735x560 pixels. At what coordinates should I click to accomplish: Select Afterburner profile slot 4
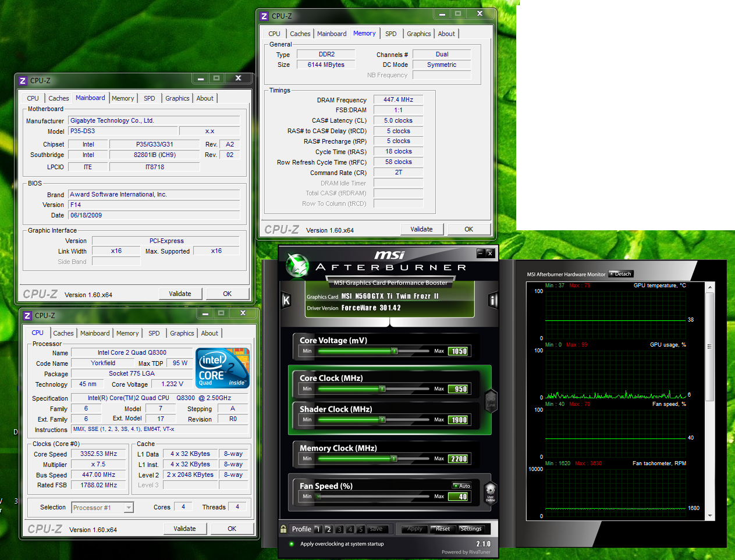350,529
